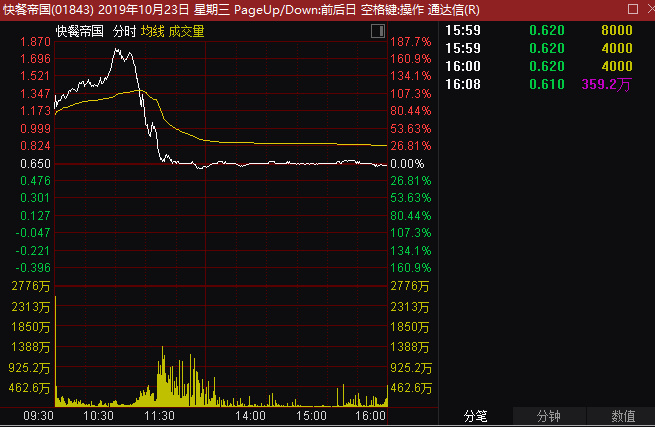Click the 14:00 time axis label
The image size is (655, 427).
point(250,416)
